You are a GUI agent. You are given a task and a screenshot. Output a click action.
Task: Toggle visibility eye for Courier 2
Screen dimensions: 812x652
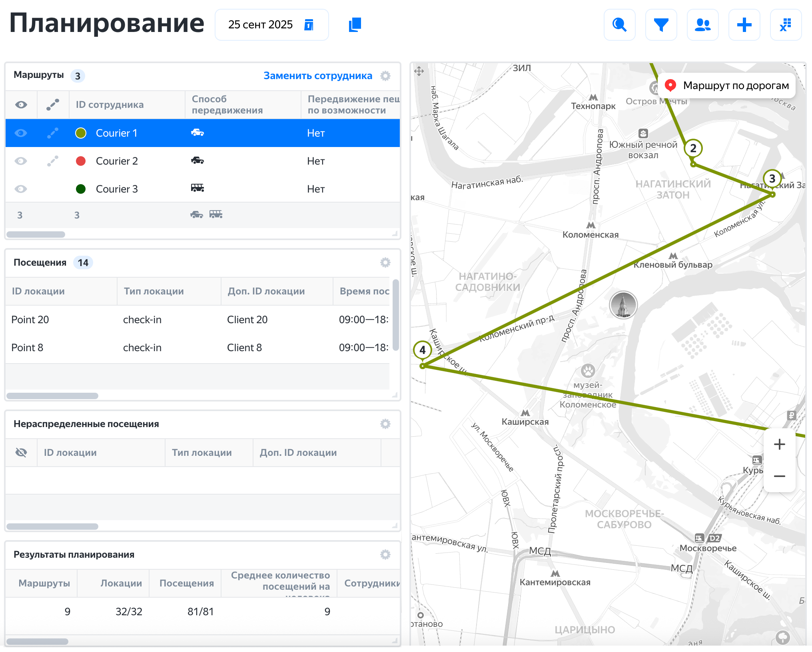(x=21, y=161)
